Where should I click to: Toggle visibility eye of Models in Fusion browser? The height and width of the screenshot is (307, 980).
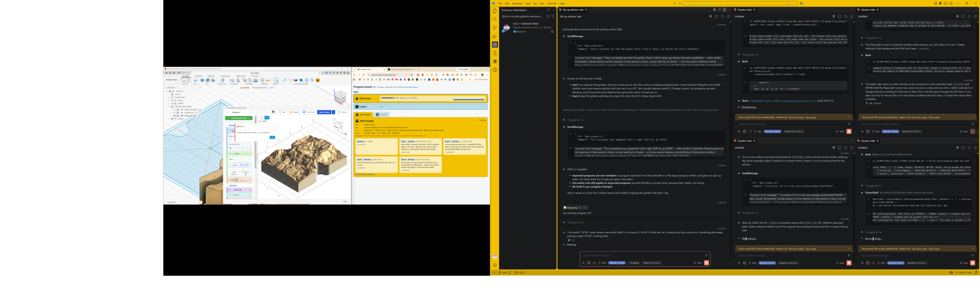172,103
